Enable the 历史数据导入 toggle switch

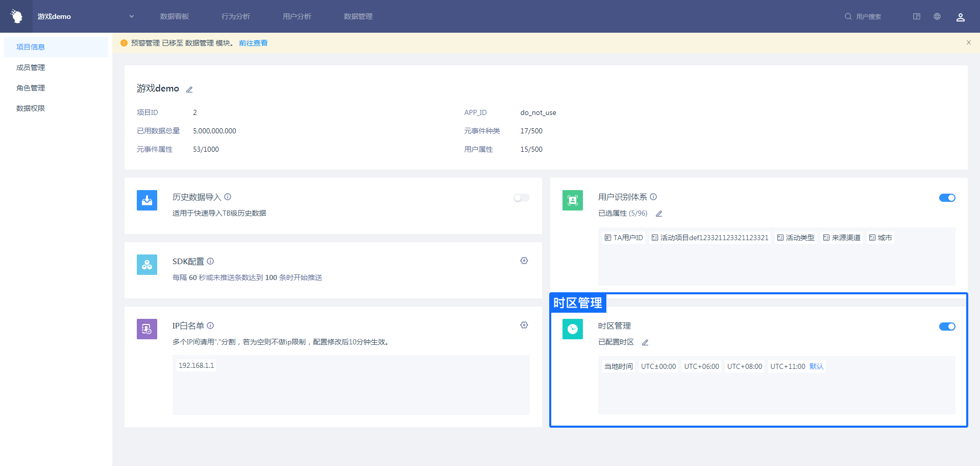[521, 198]
